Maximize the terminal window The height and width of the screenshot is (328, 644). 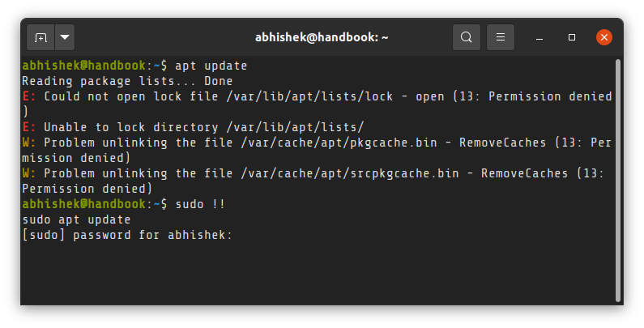(x=571, y=37)
